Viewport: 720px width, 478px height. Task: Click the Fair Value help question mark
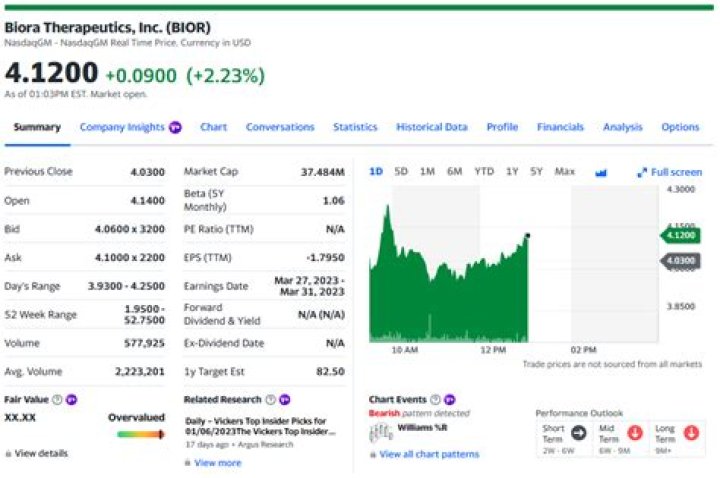click(x=57, y=399)
